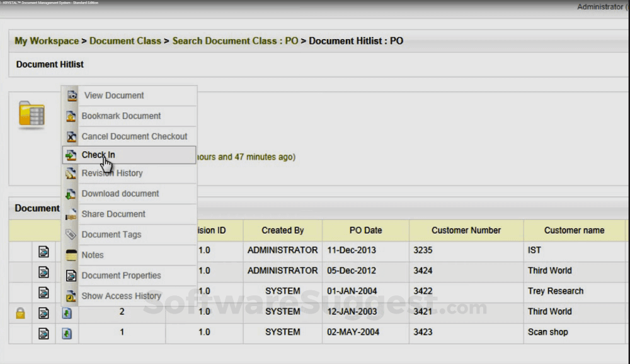Click the yellow Notes icon

coord(71,255)
